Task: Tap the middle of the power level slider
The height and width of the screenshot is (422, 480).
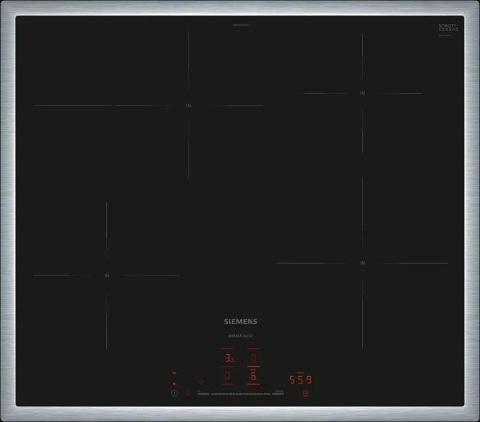Action: [x=241, y=394]
